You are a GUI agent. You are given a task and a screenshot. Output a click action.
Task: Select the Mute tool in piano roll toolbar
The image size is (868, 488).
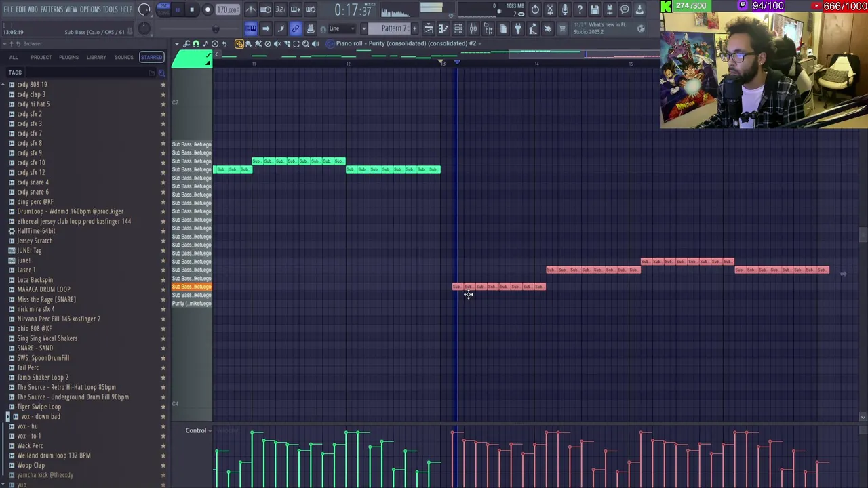point(277,43)
